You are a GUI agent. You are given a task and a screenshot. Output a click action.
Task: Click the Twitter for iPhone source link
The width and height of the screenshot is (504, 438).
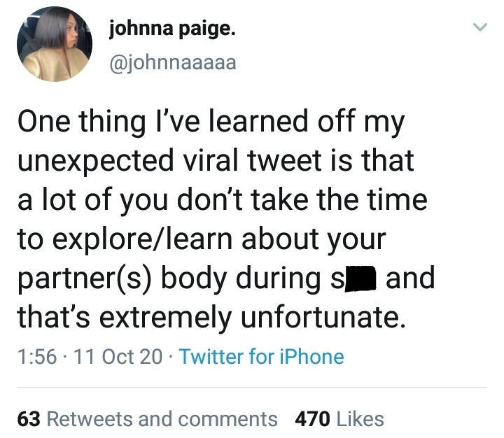point(261,357)
